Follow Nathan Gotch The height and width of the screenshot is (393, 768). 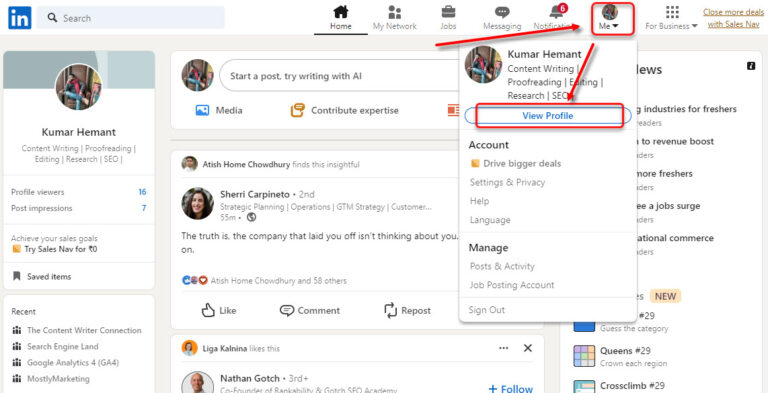pyautogui.click(x=511, y=388)
